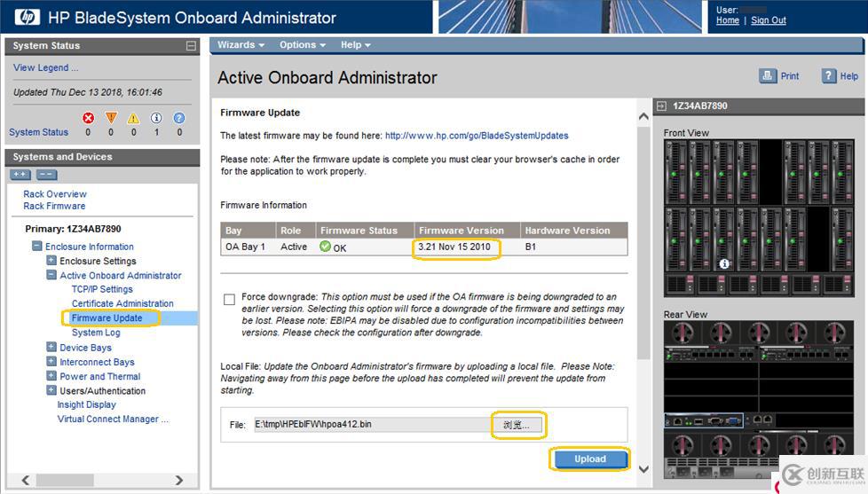Select the Onboard Administrator module in Rear View

[704, 421]
